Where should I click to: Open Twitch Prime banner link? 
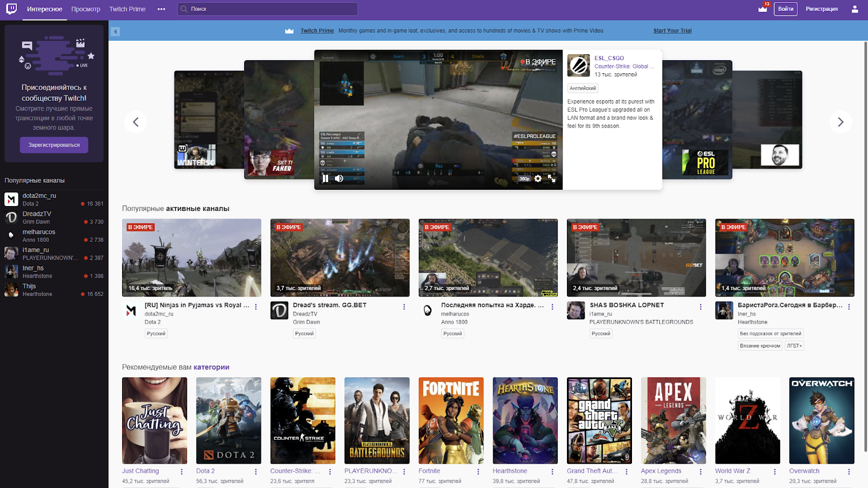tap(317, 31)
